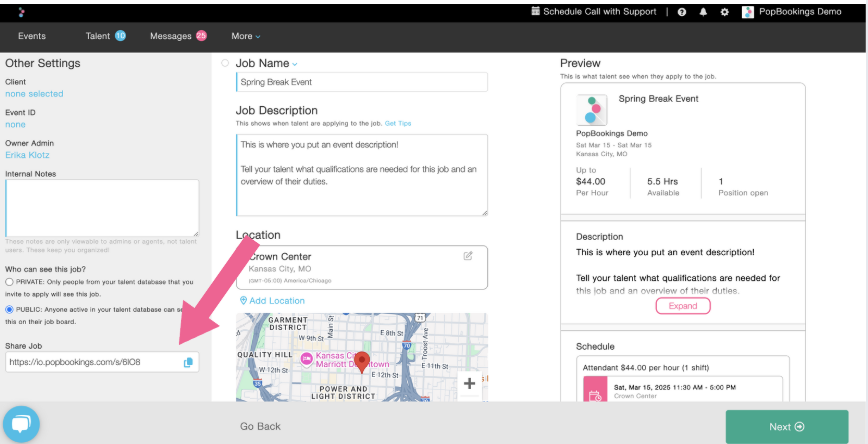The width and height of the screenshot is (868, 444).
Task: Select PRIVATE job visibility option
Action: click(x=10, y=283)
